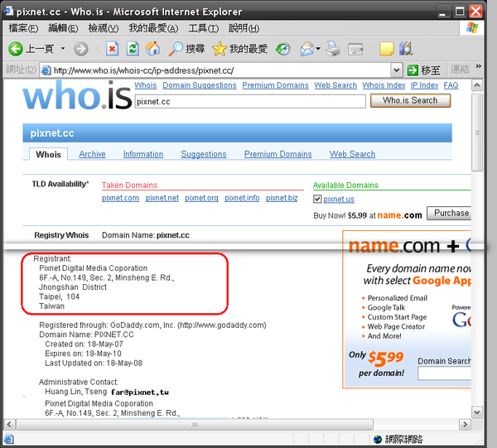Click the Edit page toolbar icon
Screen dimensions: 497x448
355,49
